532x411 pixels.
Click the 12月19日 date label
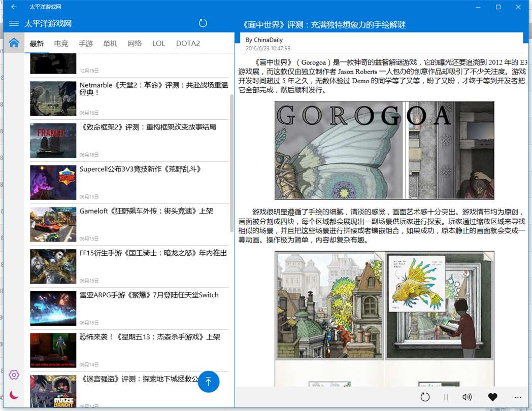(89, 71)
